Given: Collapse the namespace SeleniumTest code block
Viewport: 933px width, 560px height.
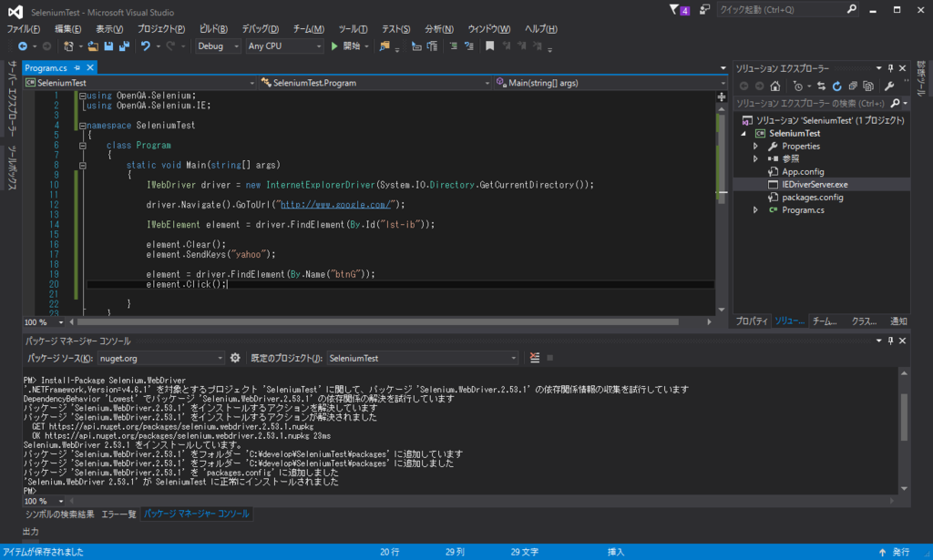Looking at the screenshot, I should (83, 126).
